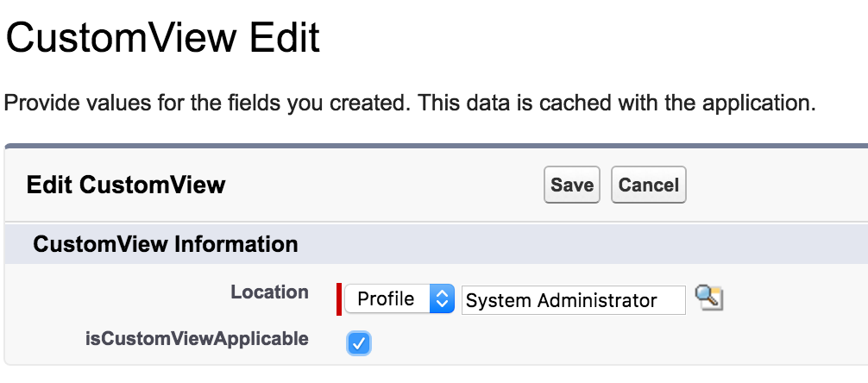868x383 pixels.
Task: Click the word Profile in the dropdown
Action: coord(386,299)
